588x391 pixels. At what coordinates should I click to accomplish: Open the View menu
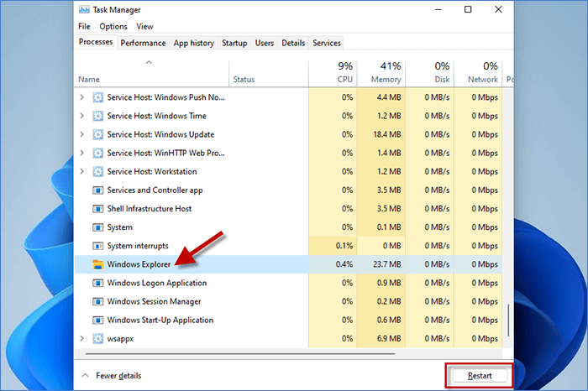click(144, 27)
